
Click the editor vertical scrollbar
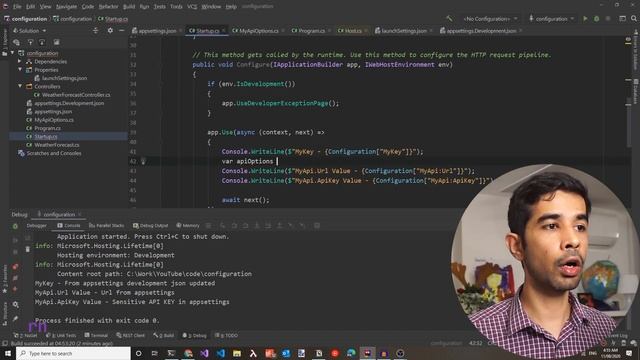tap(628, 122)
